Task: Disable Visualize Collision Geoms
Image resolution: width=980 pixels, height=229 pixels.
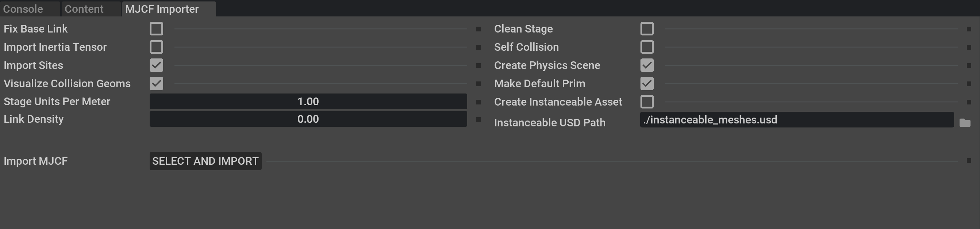Action: click(156, 83)
